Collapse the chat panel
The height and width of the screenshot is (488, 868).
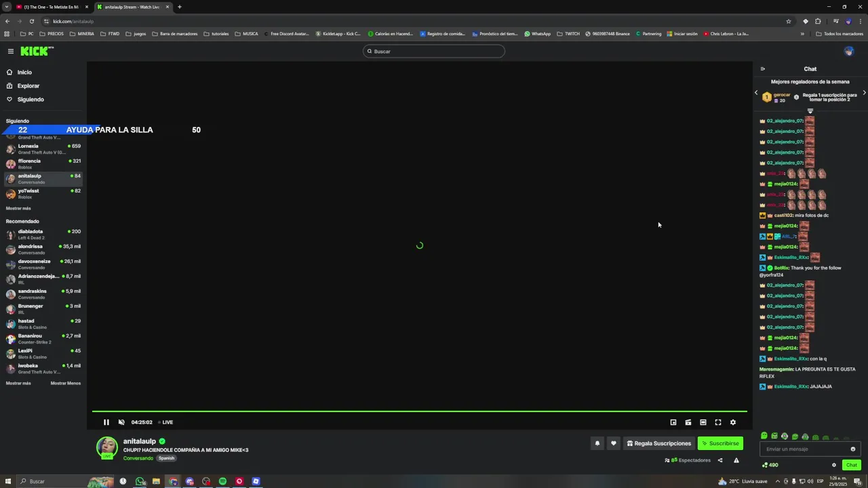[762, 68]
